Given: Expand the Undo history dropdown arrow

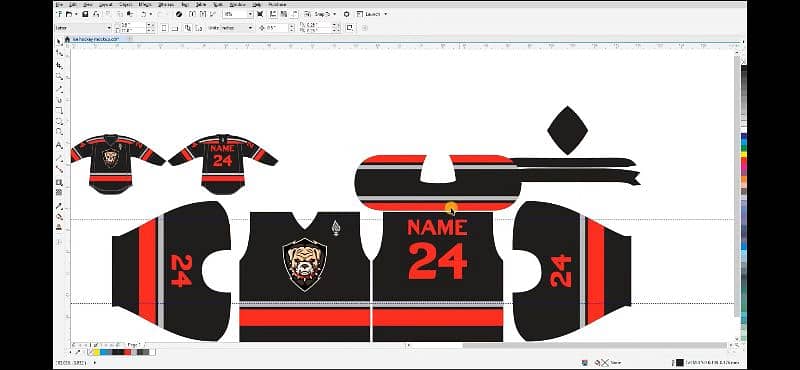Looking at the screenshot, I should point(151,14).
